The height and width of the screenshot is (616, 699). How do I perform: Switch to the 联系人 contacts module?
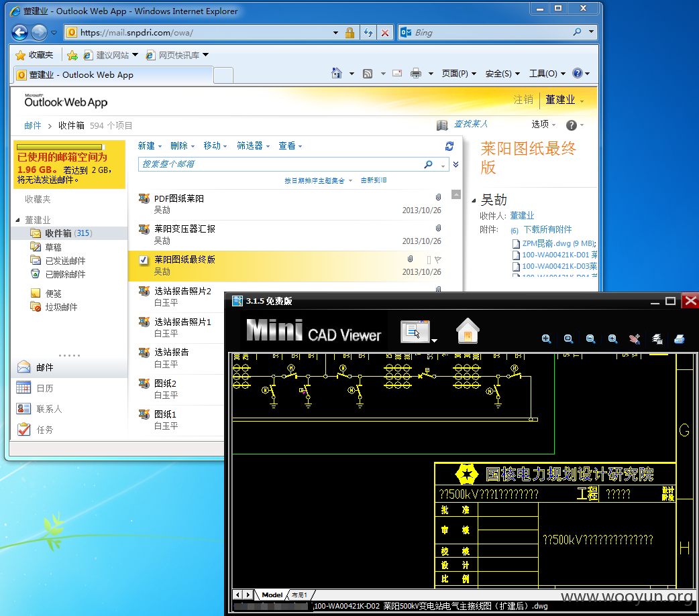48,409
